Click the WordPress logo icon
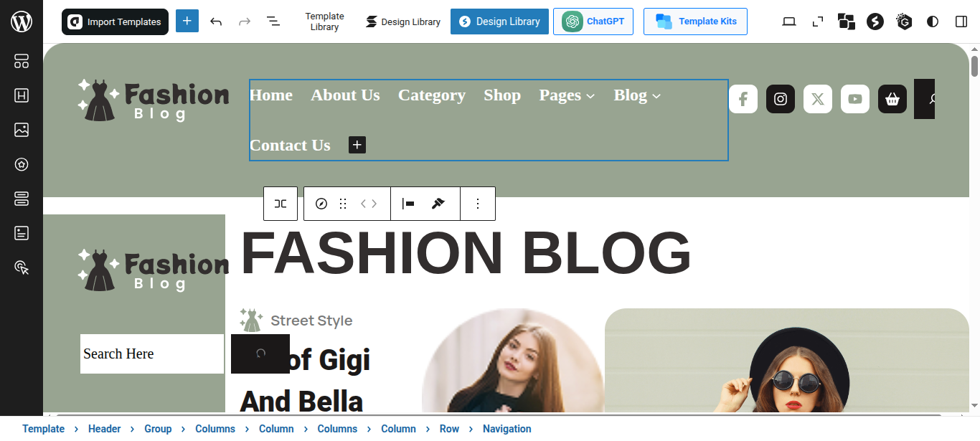This screenshot has width=980, height=441. pyautogui.click(x=22, y=22)
